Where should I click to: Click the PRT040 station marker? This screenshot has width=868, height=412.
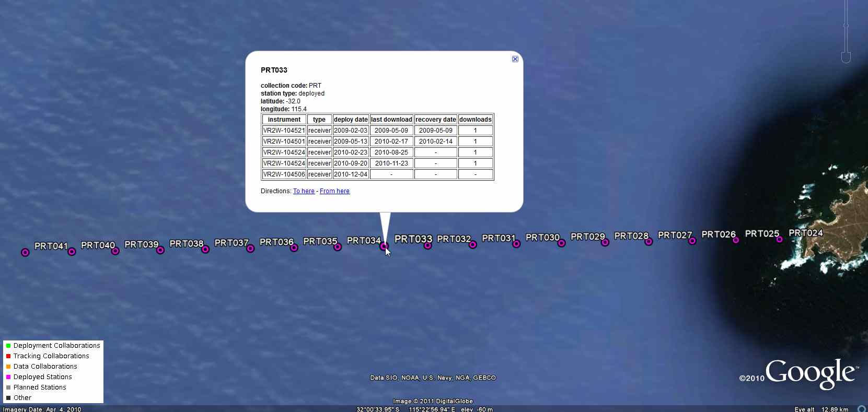click(x=72, y=252)
